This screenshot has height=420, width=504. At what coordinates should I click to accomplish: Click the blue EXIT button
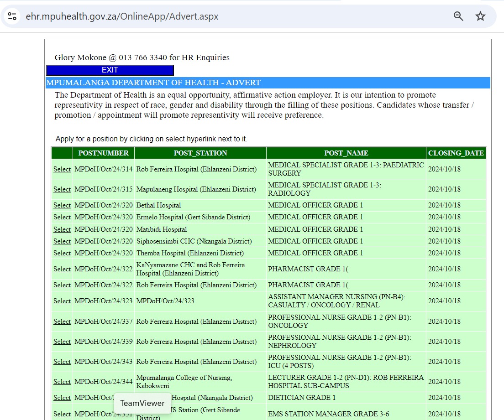click(x=110, y=70)
